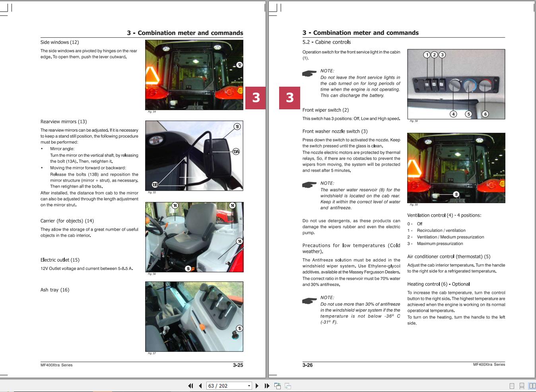Click the rearview mirror photo Fig. 55

(194, 155)
